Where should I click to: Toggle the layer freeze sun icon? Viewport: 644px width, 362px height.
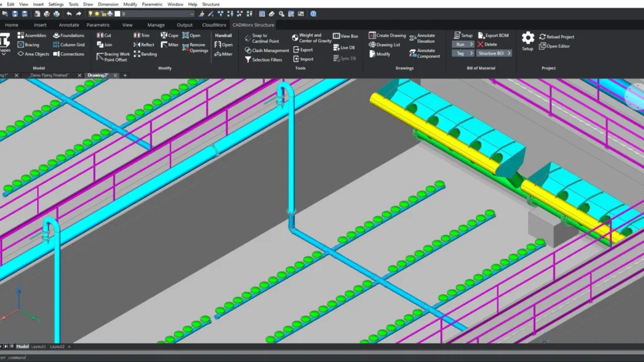click(97, 13)
